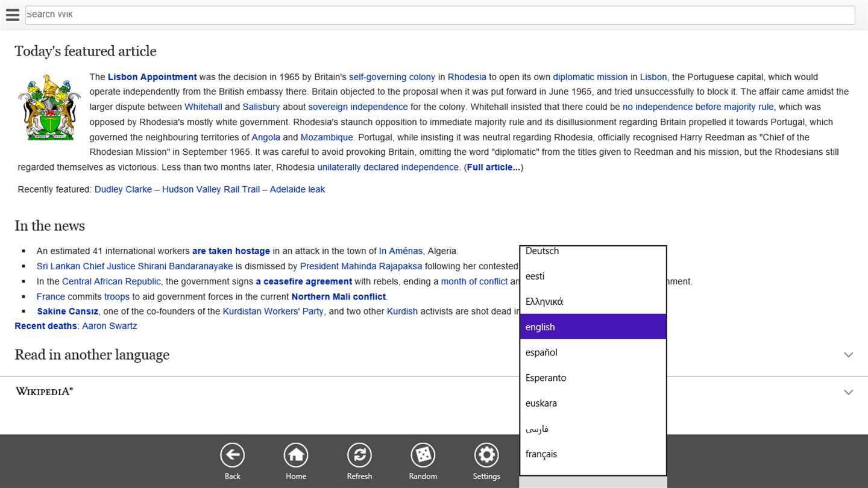
Task: Switch language to español
Action: (x=593, y=352)
